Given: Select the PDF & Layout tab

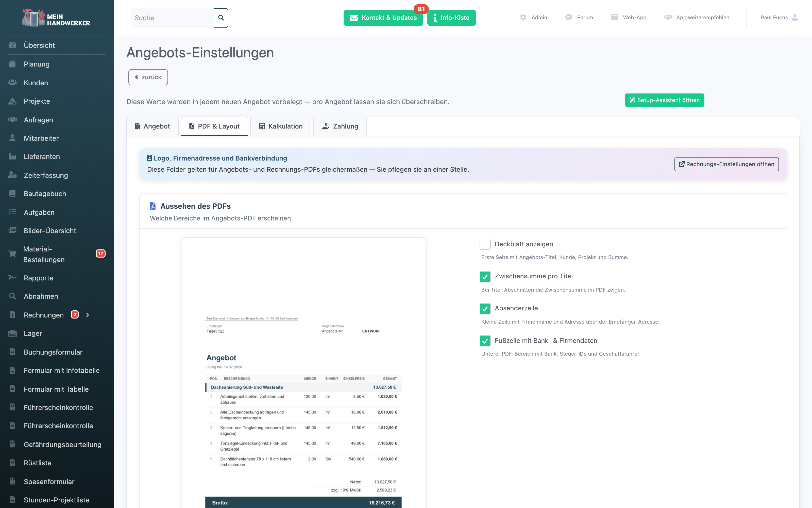Looking at the screenshot, I should click(214, 126).
